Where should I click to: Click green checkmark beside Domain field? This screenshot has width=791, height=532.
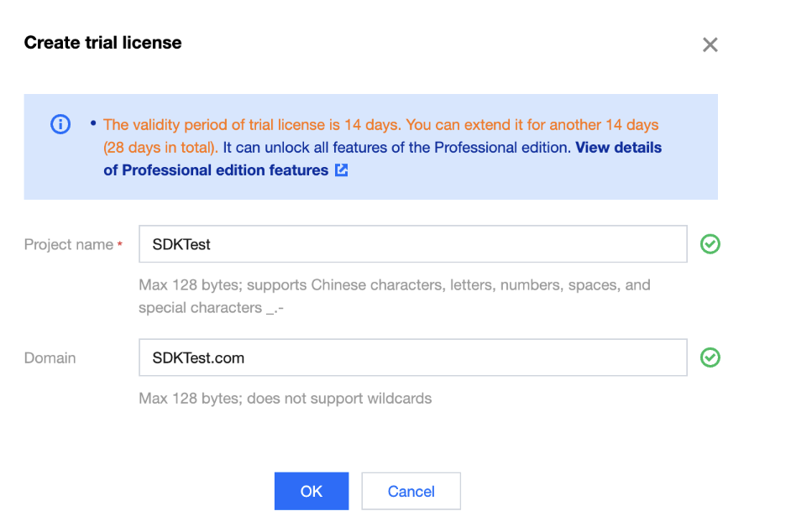point(710,357)
